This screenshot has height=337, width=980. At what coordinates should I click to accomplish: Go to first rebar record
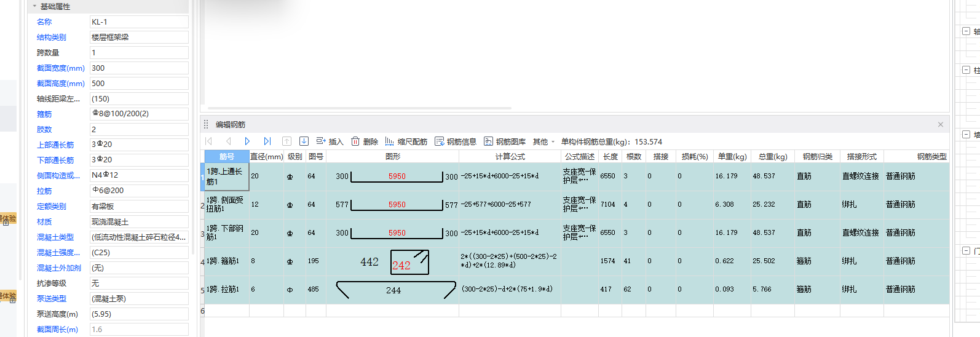(209, 141)
